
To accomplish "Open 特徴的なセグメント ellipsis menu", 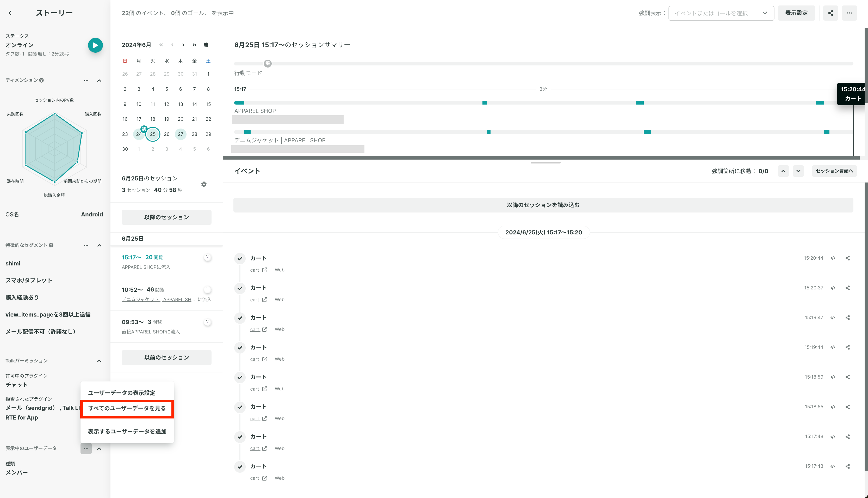I will 86,246.
